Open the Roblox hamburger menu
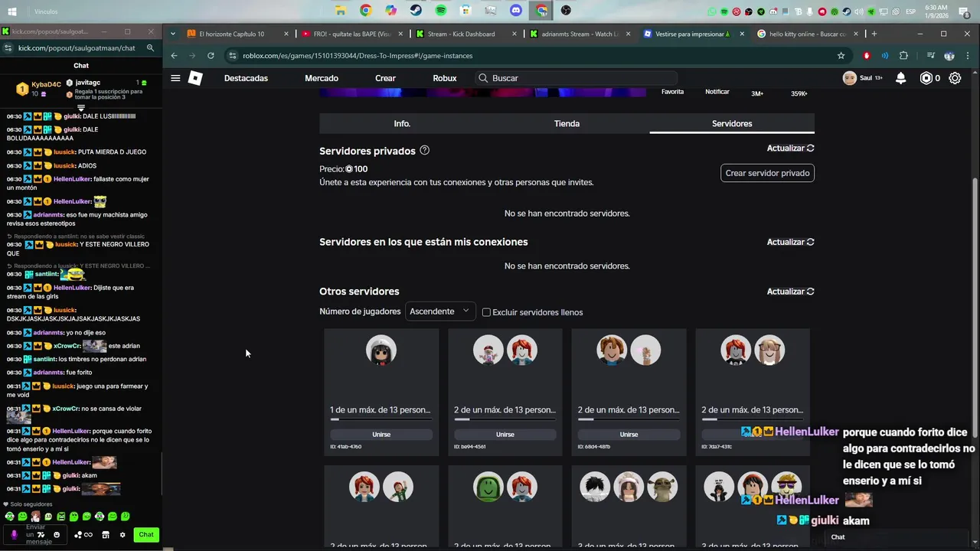This screenshot has height=551, width=980. point(175,78)
